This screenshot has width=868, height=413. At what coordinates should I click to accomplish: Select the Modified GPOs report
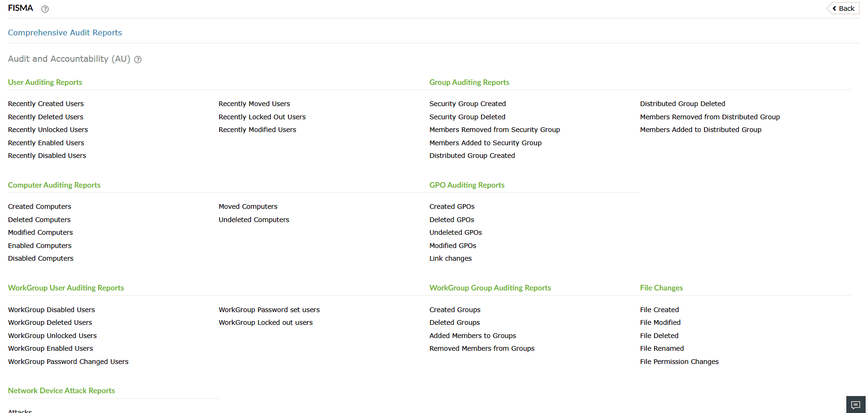pos(453,245)
